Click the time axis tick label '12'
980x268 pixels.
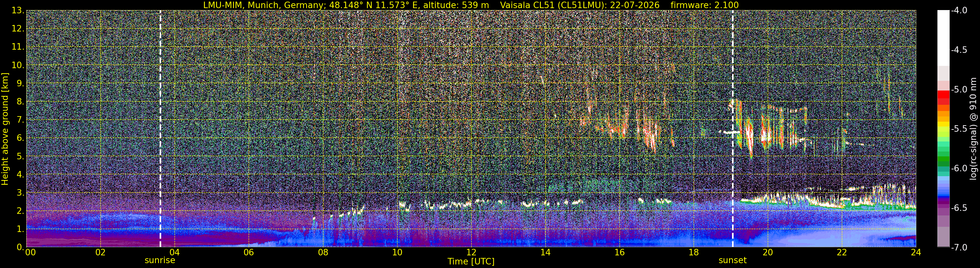click(x=471, y=252)
